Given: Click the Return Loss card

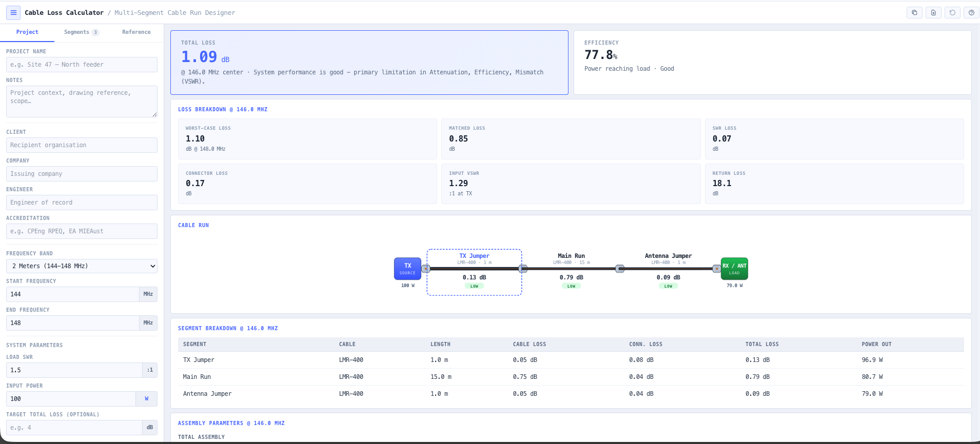Looking at the screenshot, I should click(834, 184).
